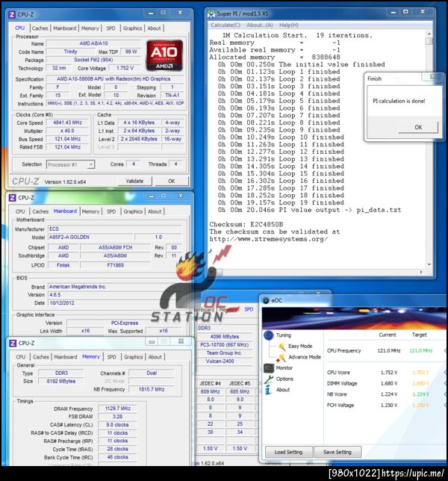The height and width of the screenshot is (481, 448).
Task: Switch to About tab in top CPU-Z window
Action: click(154, 28)
